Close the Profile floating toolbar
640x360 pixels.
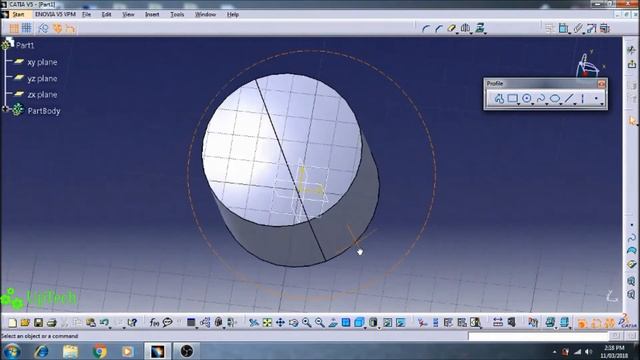tap(601, 84)
